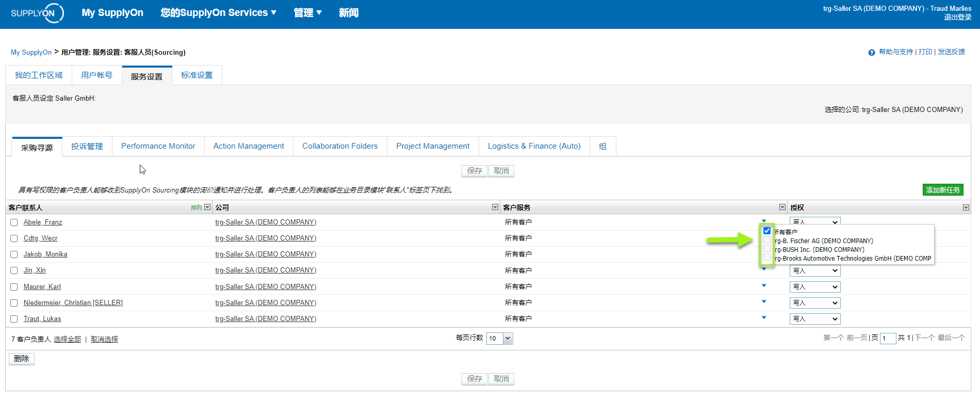Click the 退出登录 logout link

[958, 18]
